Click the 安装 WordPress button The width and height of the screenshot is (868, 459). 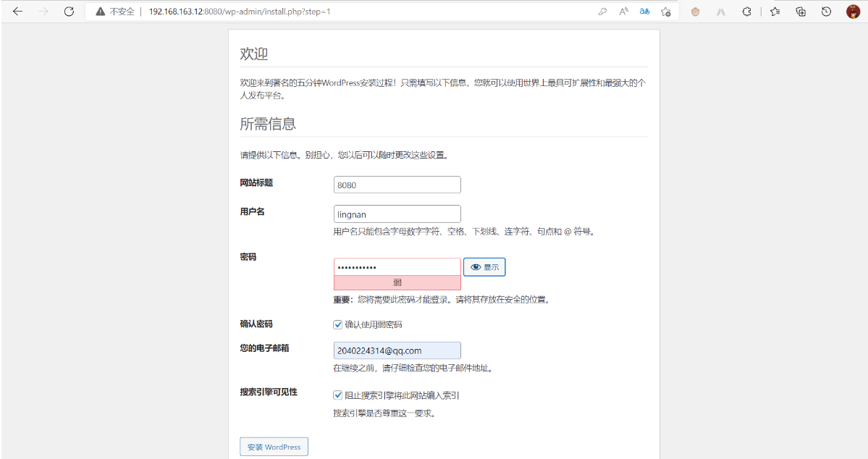(274, 446)
